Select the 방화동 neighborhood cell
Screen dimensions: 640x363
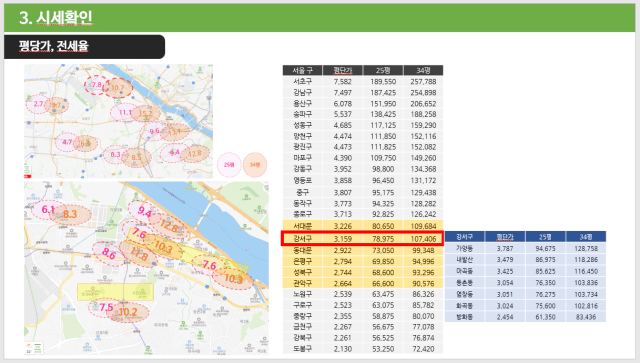click(464, 317)
